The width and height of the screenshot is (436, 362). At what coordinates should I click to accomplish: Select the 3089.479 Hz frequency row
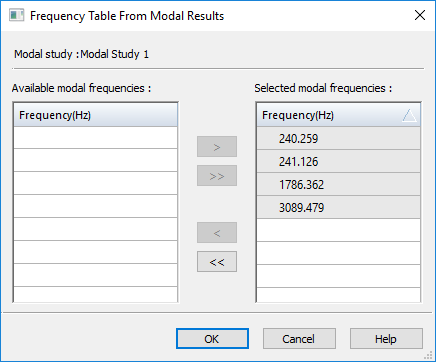coord(339,207)
